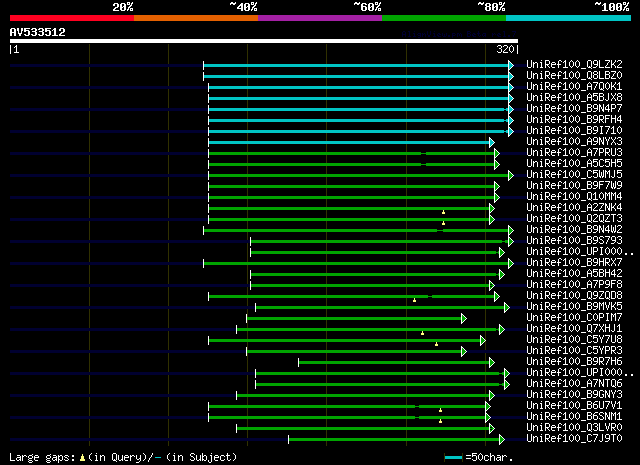Click the 'Large gaps:' legend text
The image size is (640, 465).
(42, 458)
